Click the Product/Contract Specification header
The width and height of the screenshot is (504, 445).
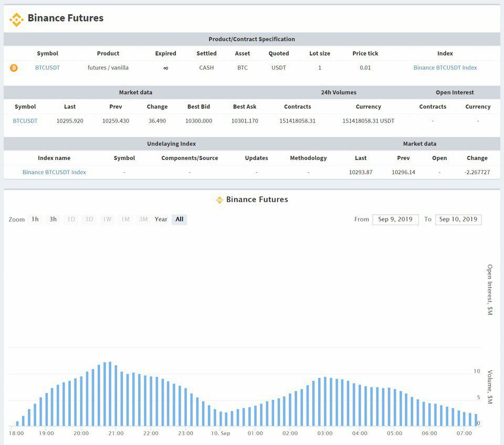coord(251,39)
